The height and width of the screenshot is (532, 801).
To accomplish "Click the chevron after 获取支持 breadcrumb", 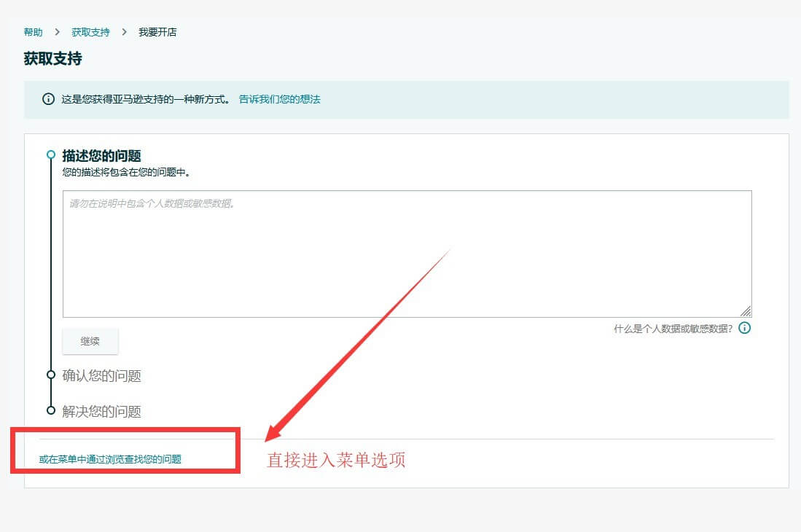I will (x=124, y=32).
